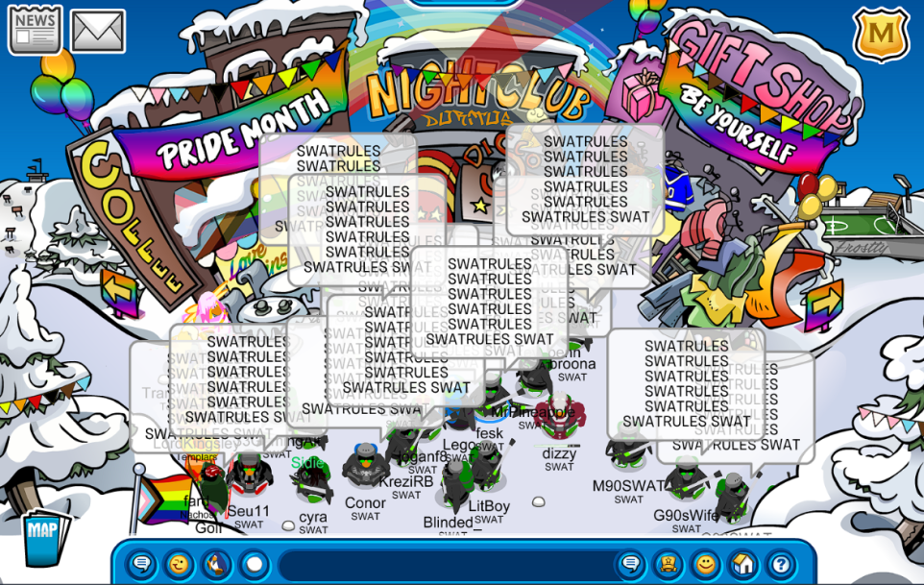This screenshot has width=924, height=585.
Task: Select the penguin named Seu11
Action: coord(250,475)
